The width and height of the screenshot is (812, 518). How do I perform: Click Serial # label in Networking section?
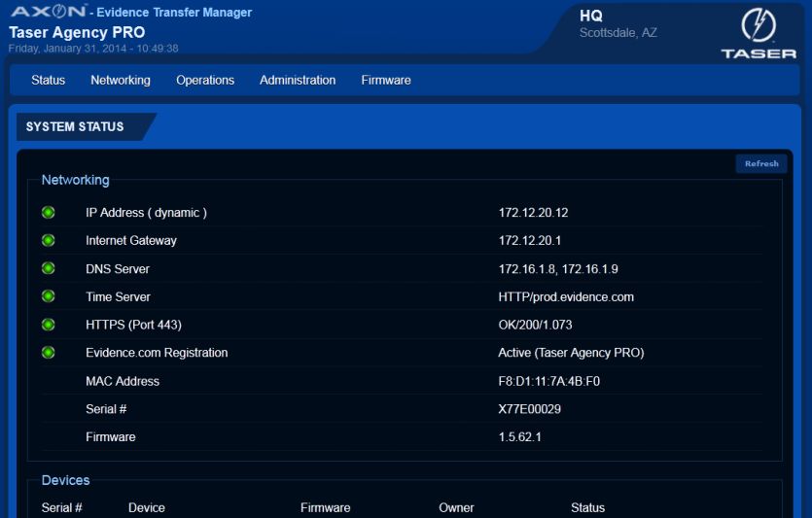click(x=106, y=409)
